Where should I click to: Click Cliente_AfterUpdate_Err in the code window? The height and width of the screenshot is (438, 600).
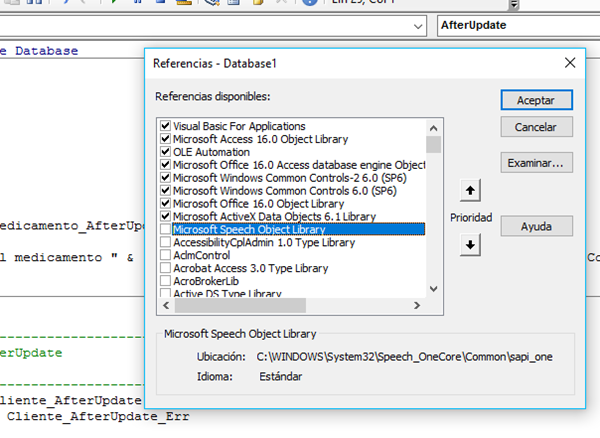click(98, 416)
